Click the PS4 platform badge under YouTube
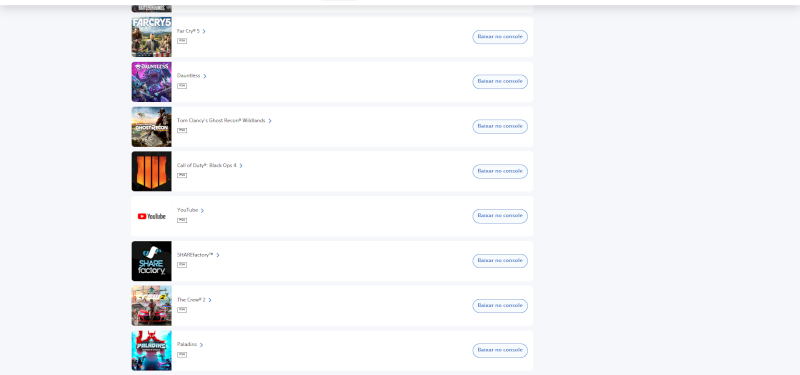Screen dimensions: 800x375 point(182,220)
